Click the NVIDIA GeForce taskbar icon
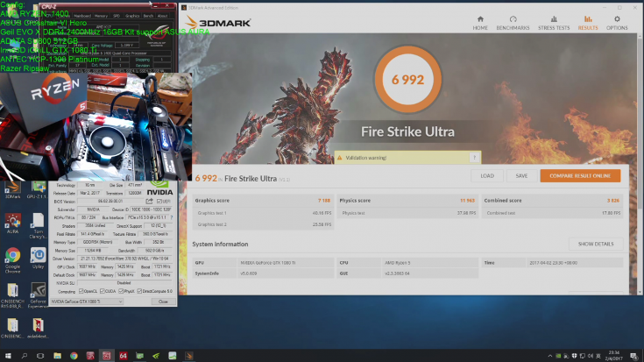Viewport: 644px width, 362px height. click(x=156, y=356)
